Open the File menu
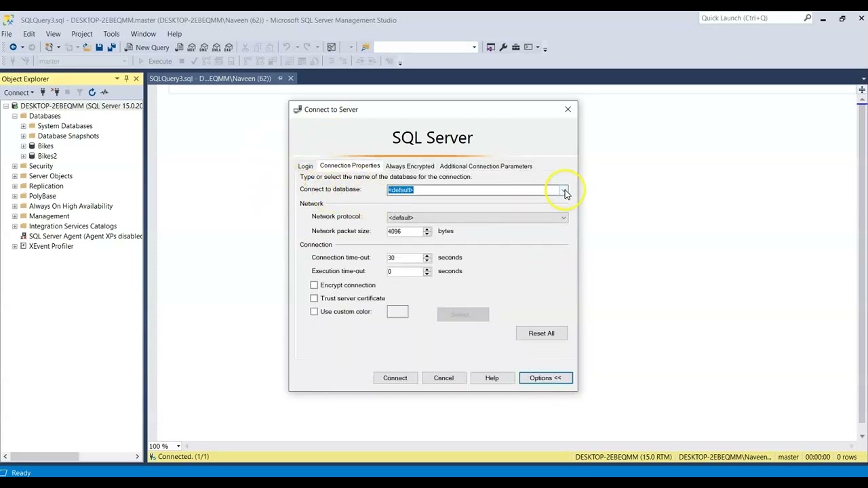 (6, 34)
